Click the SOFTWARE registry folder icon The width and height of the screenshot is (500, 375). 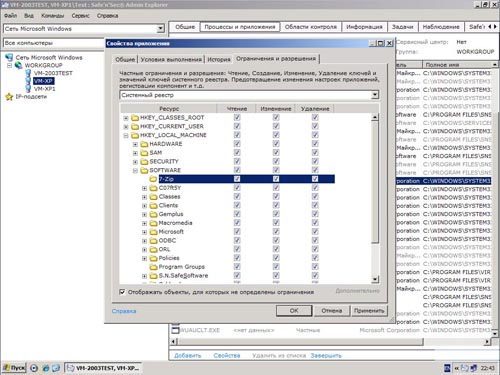(x=144, y=170)
